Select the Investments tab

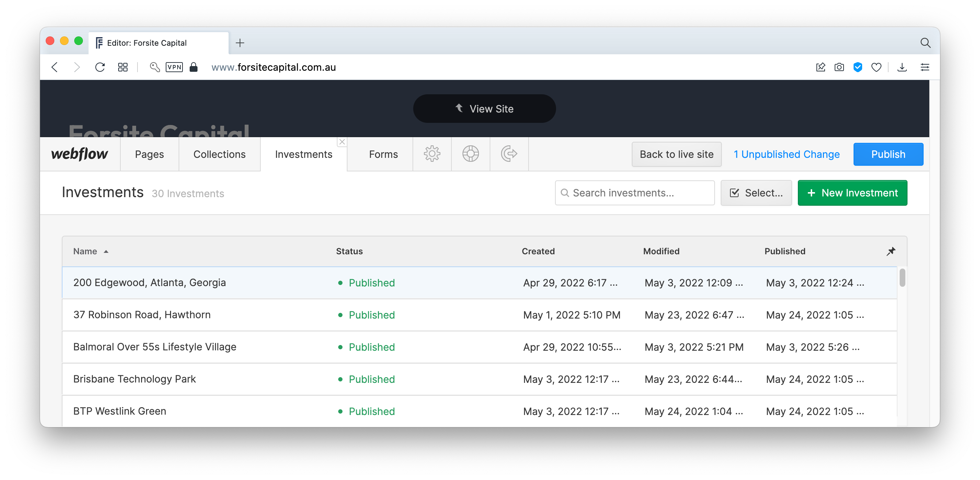[304, 154]
